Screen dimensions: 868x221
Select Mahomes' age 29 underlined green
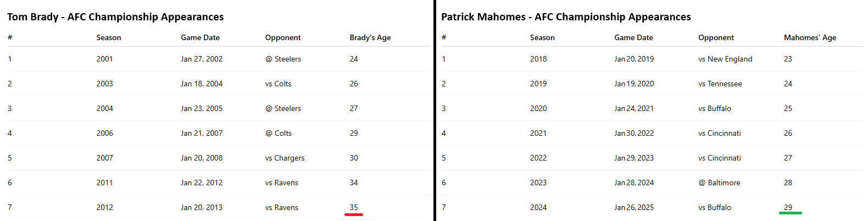pos(788,207)
